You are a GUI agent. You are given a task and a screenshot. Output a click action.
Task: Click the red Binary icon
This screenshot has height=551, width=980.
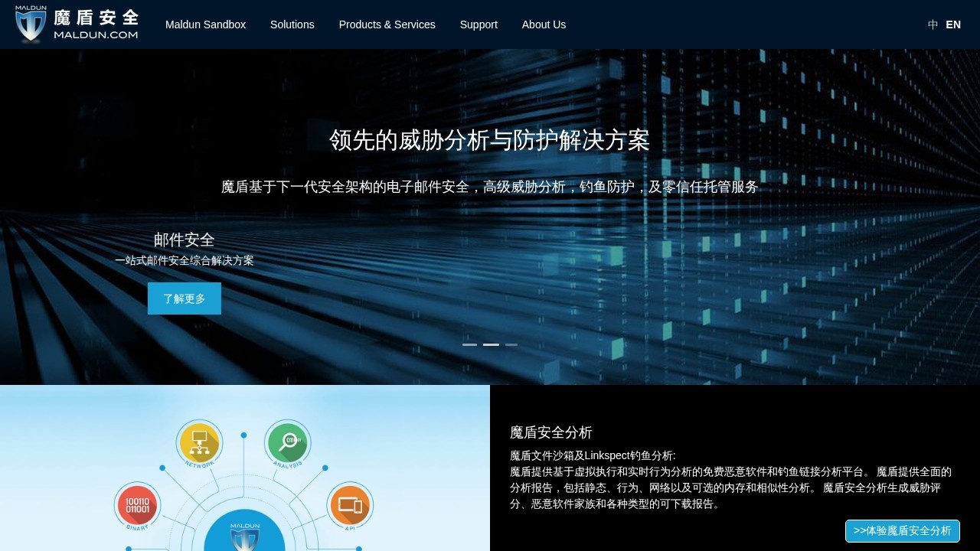pos(137,505)
